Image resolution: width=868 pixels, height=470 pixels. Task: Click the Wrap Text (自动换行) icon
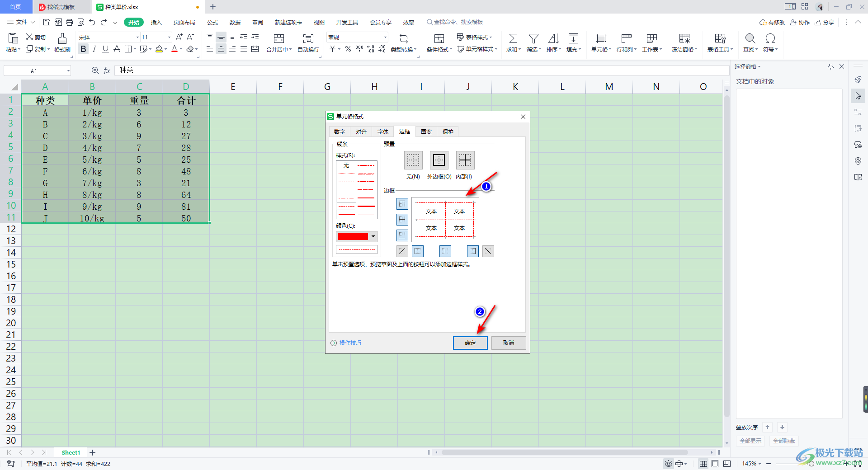point(308,38)
